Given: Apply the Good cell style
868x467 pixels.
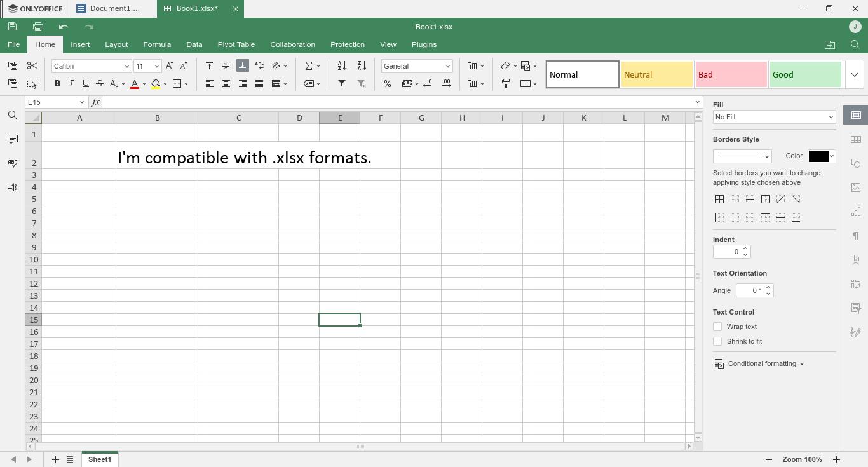Looking at the screenshot, I should click(805, 74).
